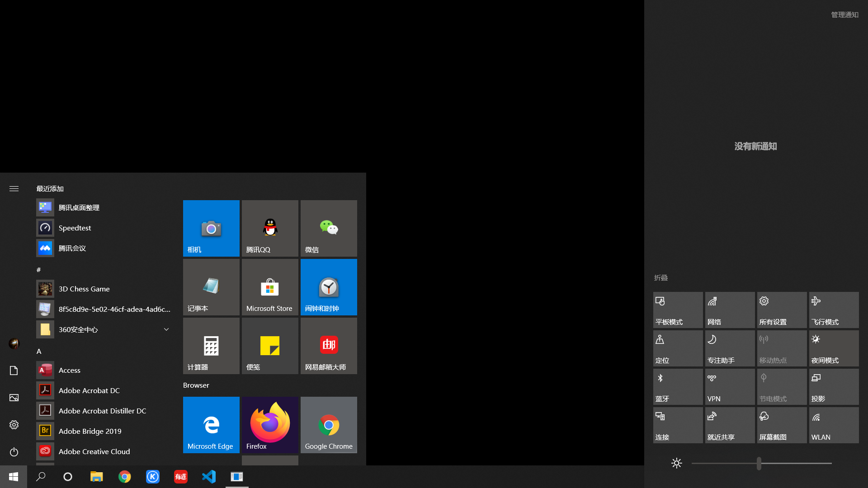This screenshot has height=488, width=868.
Task: Open Adobe Acrobat DC from app list
Action: pos(89,390)
